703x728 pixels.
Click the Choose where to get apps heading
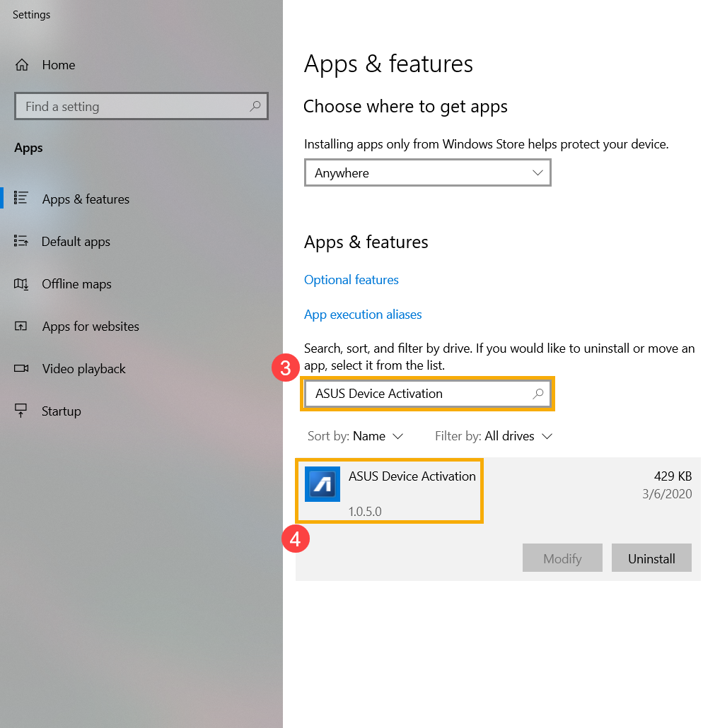pos(405,107)
